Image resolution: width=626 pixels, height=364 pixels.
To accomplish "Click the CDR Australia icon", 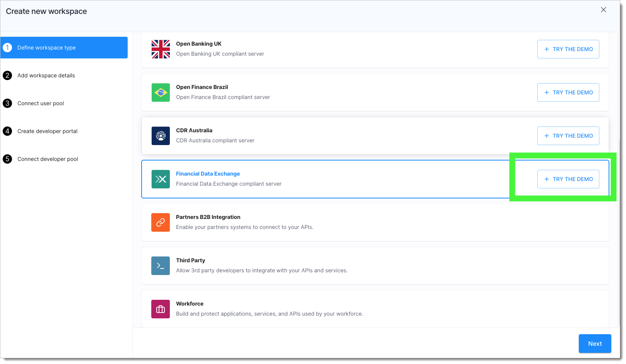I will pos(161,136).
